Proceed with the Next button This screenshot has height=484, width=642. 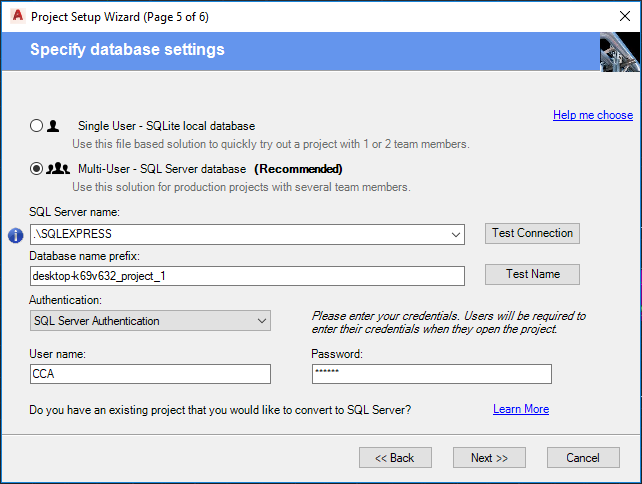coord(489,457)
